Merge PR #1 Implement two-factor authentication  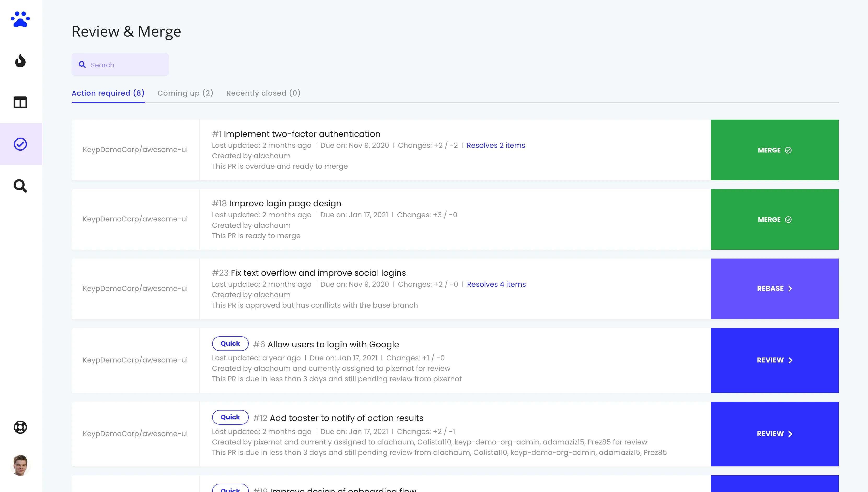point(775,150)
